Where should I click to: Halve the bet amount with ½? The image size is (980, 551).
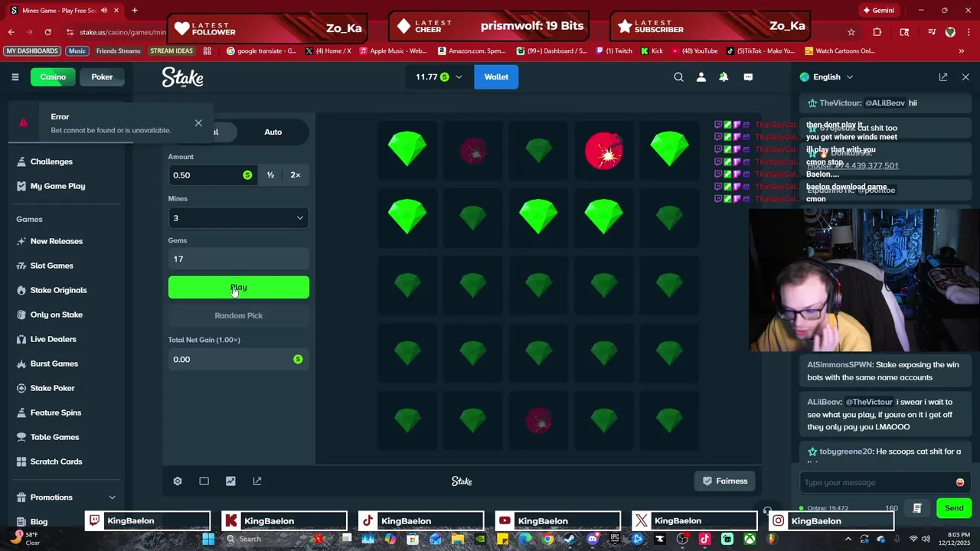[270, 175]
